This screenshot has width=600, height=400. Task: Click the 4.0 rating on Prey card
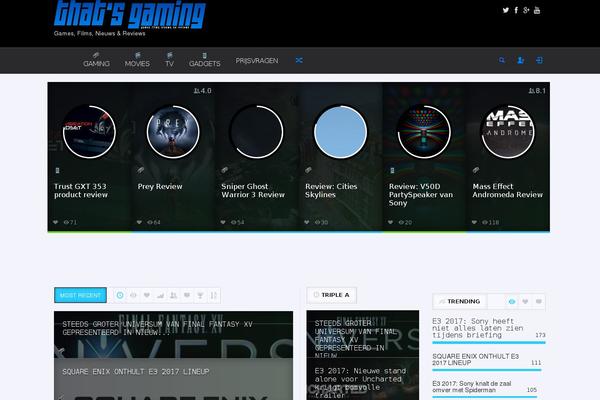202,91
